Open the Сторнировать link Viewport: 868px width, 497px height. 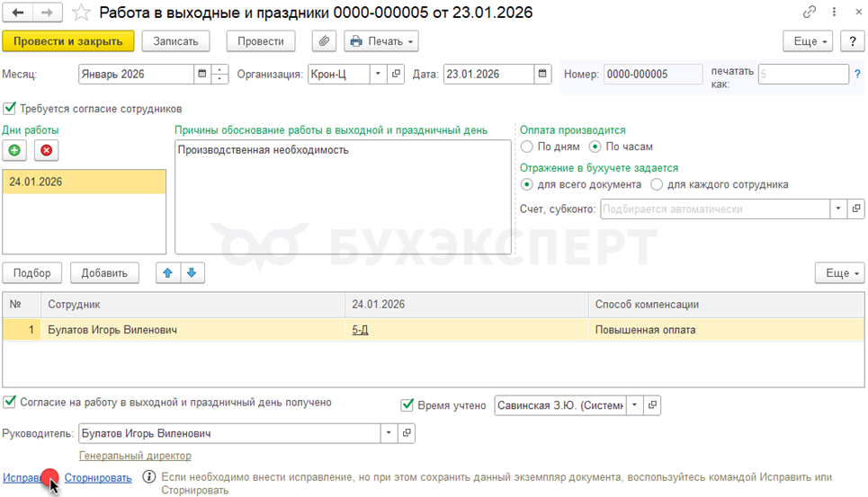coord(98,477)
